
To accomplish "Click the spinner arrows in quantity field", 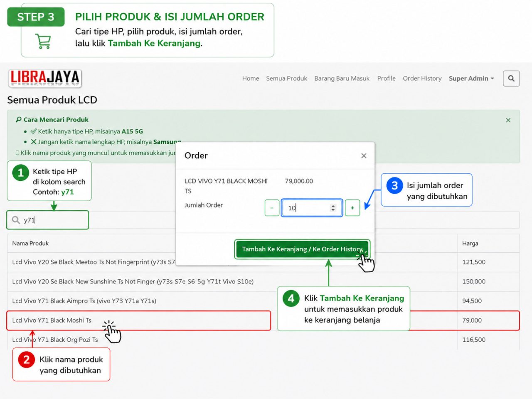I will [x=333, y=208].
